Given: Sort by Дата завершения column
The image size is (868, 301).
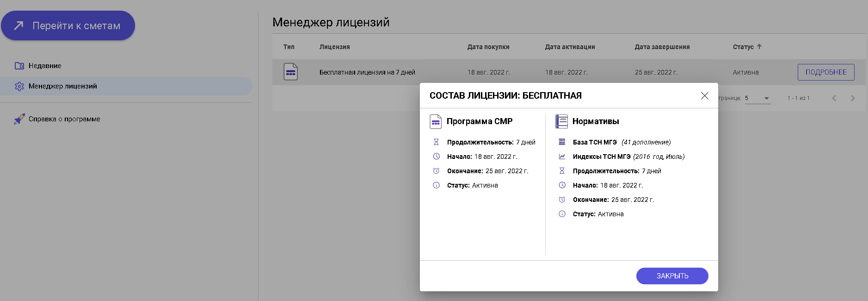Looking at the screenshot, I should pos(662,47).
